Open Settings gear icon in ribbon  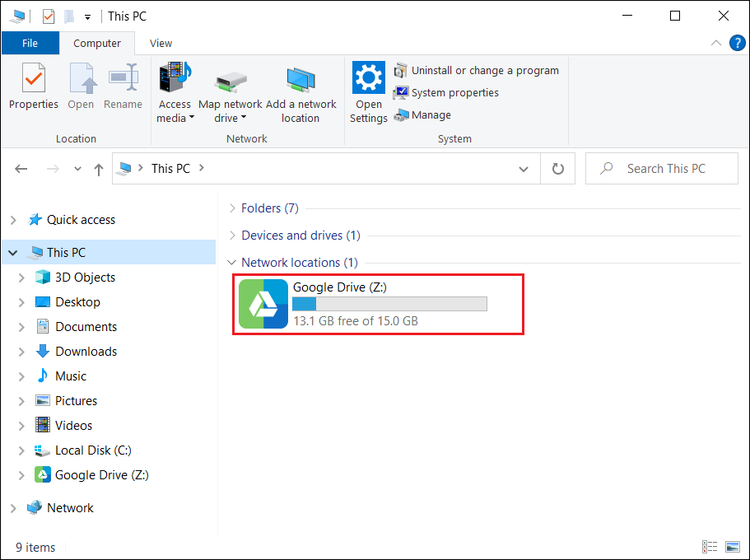tap(368, 79)
